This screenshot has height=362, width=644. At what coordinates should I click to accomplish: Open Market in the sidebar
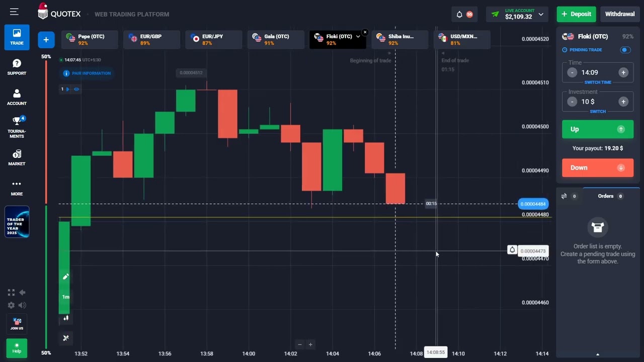coord(17,157)
